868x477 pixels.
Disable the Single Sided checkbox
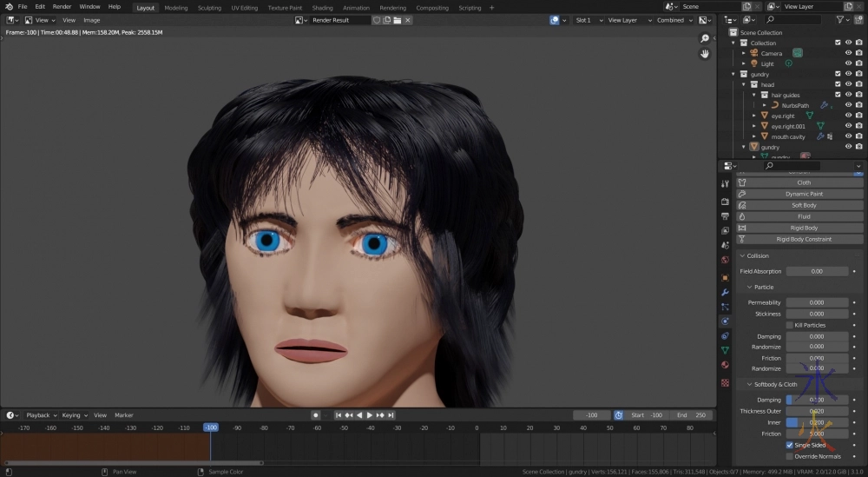coord(790,445)
